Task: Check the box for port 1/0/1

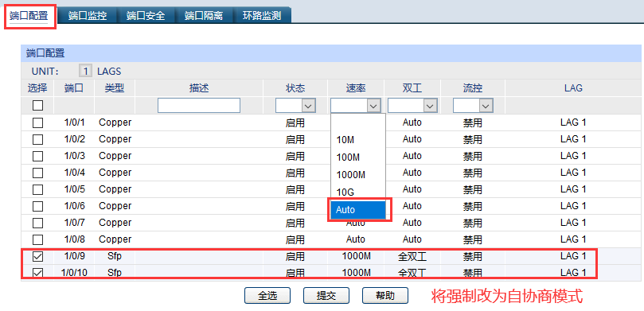Action: (x=37, y=122)
